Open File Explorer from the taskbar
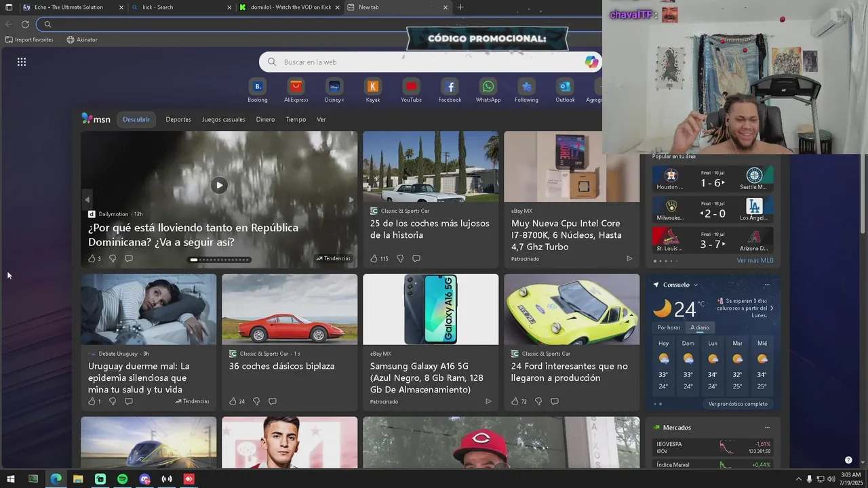Viewport: 868px width, 488px height. pyautogui.click(x=78, y=479)
